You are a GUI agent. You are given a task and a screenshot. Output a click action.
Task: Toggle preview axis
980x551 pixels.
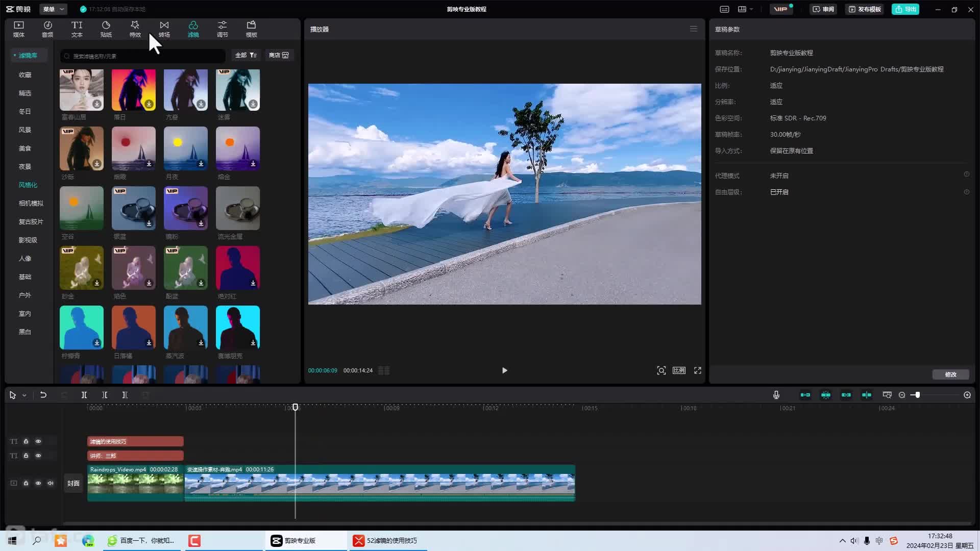tap(867, 395)
